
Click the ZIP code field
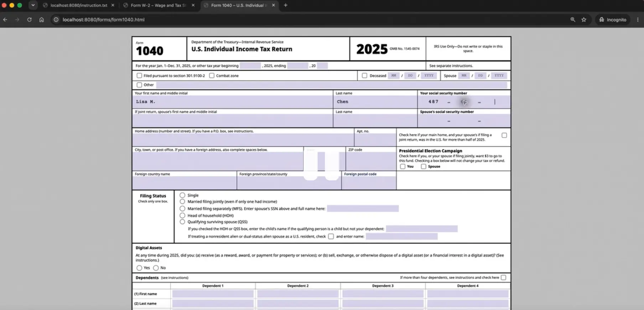pyautogui.click(x=371, y=161)
